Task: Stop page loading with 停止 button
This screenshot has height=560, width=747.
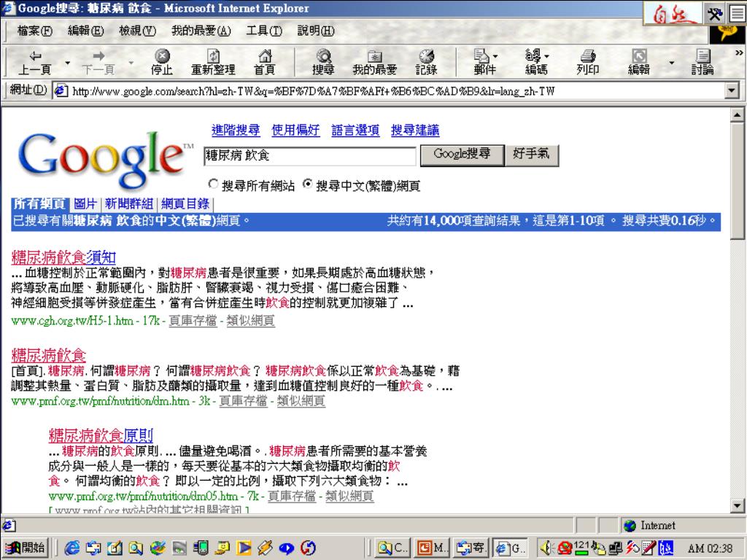Action: pyautogui.click(x=162, y=63)
